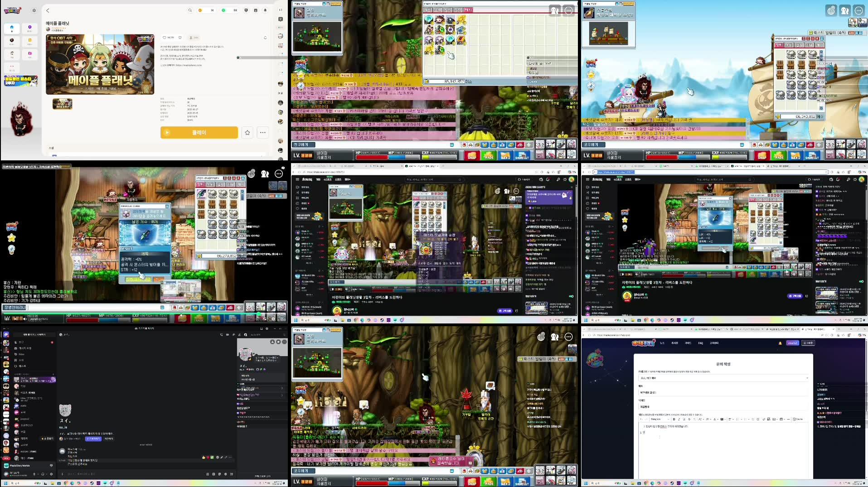Screen dimensions: 868x487
Task: Like the 메이플 플래닛 world with heart icon
Action: [x=164, y=38]
